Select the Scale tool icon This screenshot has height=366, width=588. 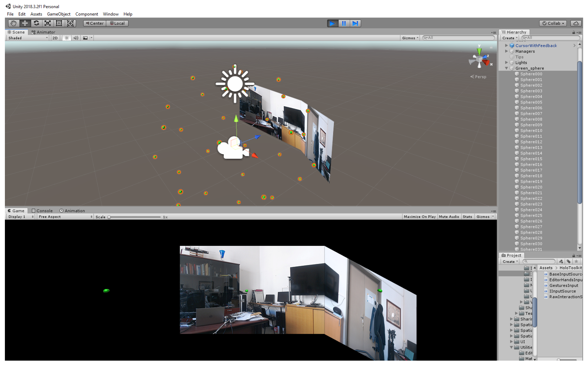pos(48,23)
